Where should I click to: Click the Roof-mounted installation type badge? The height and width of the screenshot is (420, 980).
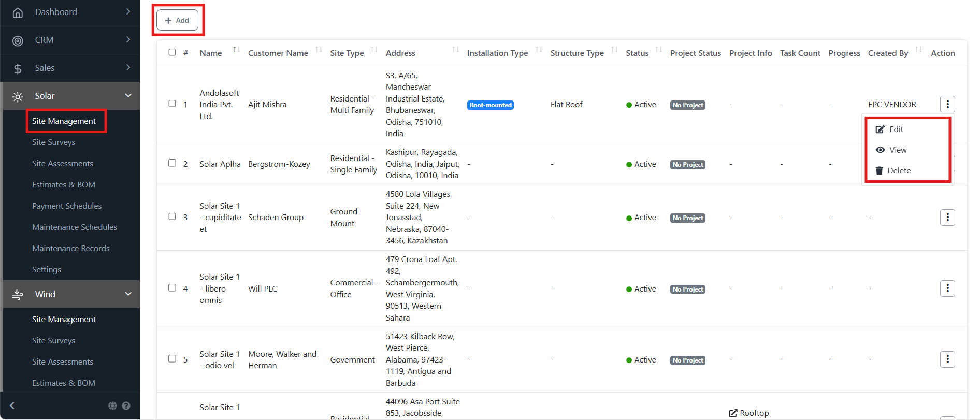click(490, 105)
